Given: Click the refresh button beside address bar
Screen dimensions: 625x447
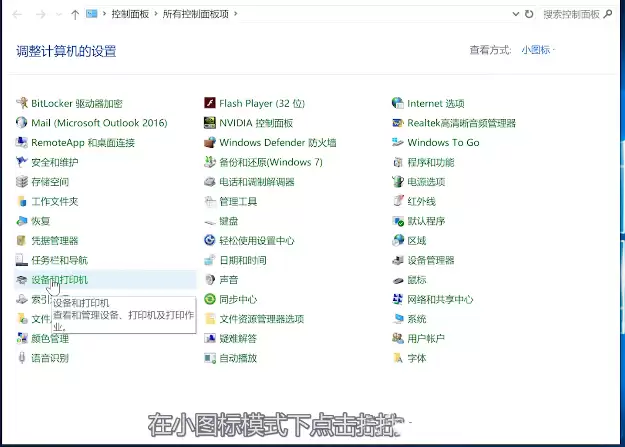Looking at the screenshot, I should point(529,14).
